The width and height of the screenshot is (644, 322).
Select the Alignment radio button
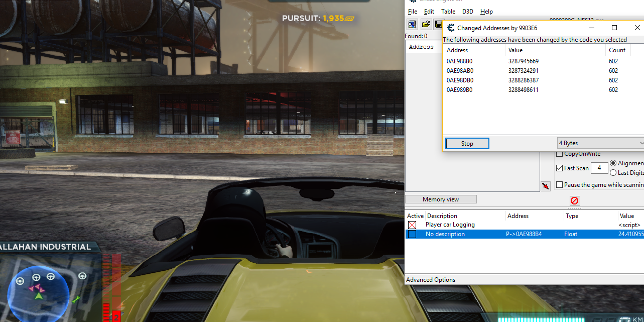pos(613,163)
